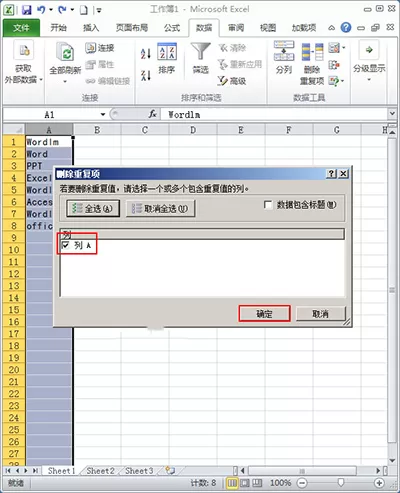The height and width of the screenshot is (493, 400).
Task: Toggle the 数据包含标题 checkbox
Action: pyautogui.click(x=268, y=205)
